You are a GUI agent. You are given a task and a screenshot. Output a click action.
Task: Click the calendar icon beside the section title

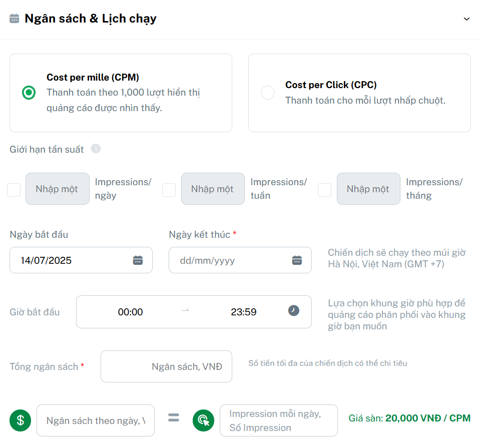pos(14,19)
